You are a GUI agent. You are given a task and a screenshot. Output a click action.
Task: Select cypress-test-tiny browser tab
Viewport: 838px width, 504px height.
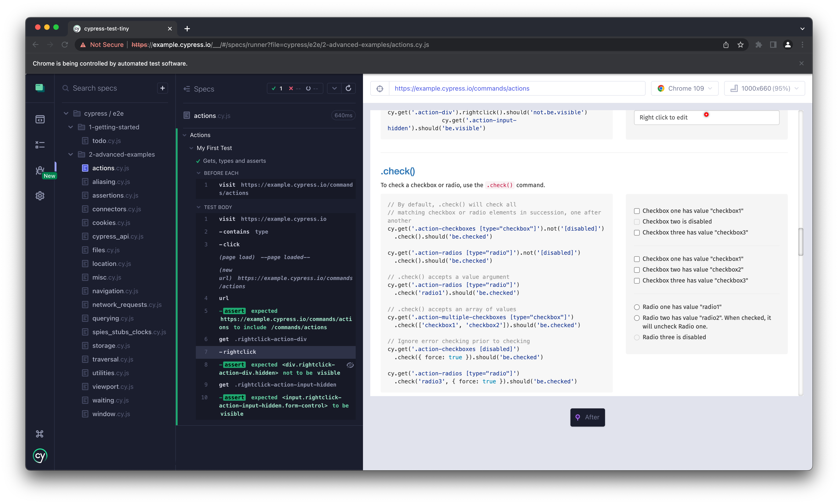coord(123,29)
